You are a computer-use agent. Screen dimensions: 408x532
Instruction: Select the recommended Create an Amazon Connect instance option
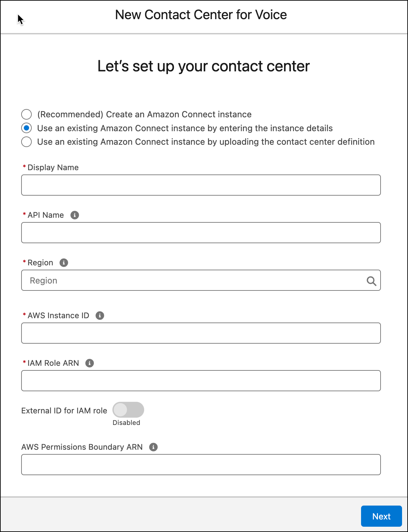[26, 114]
